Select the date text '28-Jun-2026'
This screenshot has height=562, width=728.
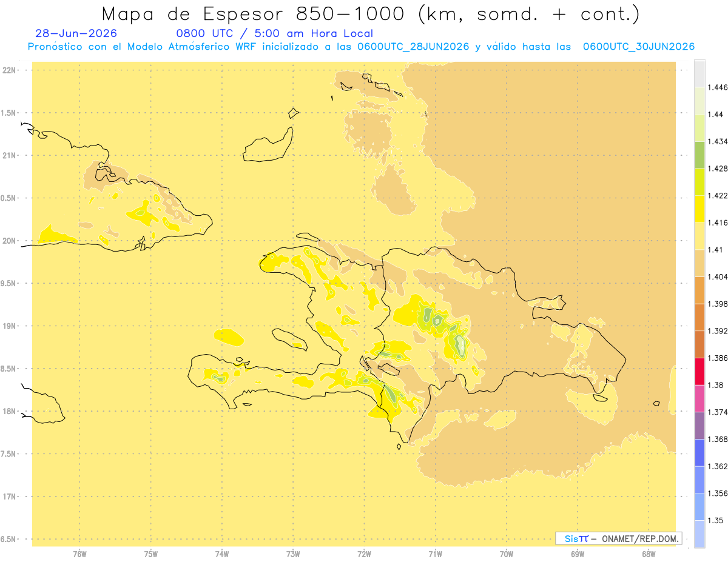click(x=76, y=33)
